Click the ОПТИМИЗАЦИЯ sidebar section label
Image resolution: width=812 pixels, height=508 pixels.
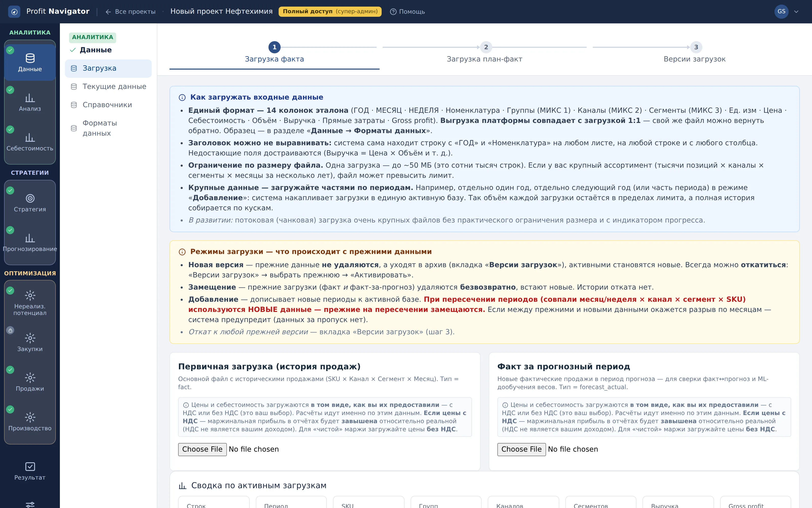[30, 274]
